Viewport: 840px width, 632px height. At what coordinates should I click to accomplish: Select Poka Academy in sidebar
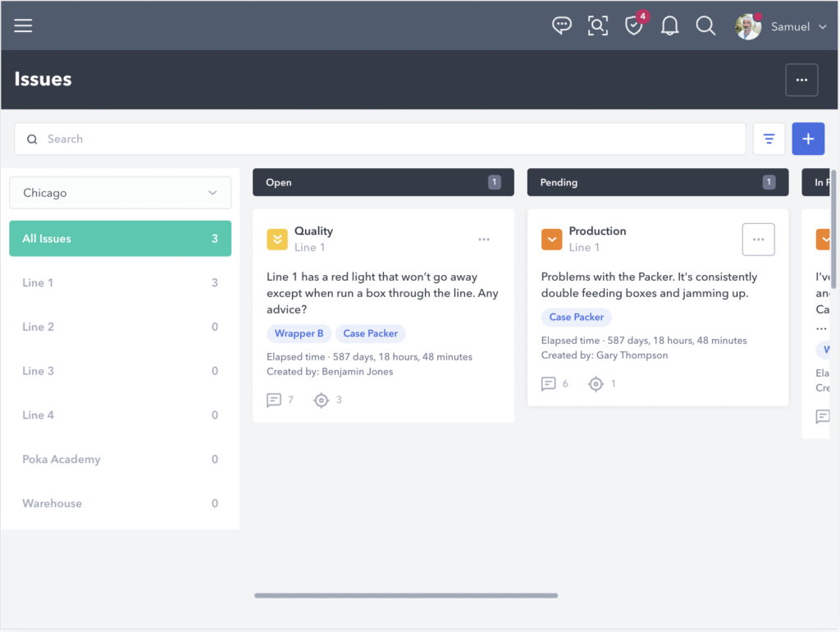pos(120,459)
